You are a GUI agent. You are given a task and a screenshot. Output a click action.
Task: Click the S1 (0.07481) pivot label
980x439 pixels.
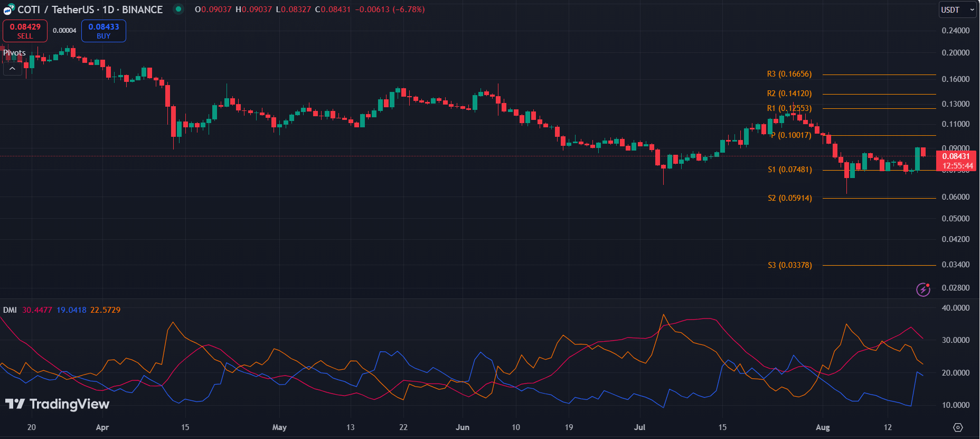[x=790, y=170]
